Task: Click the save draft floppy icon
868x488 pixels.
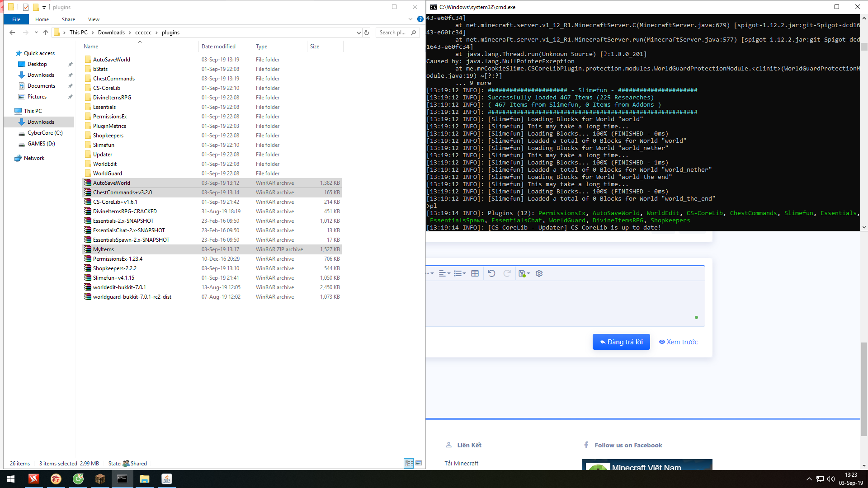Action: click(522, 273)
